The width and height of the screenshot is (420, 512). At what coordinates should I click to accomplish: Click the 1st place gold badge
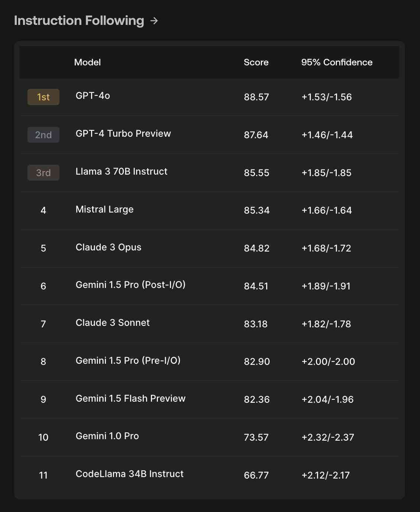tap(43, 97)
